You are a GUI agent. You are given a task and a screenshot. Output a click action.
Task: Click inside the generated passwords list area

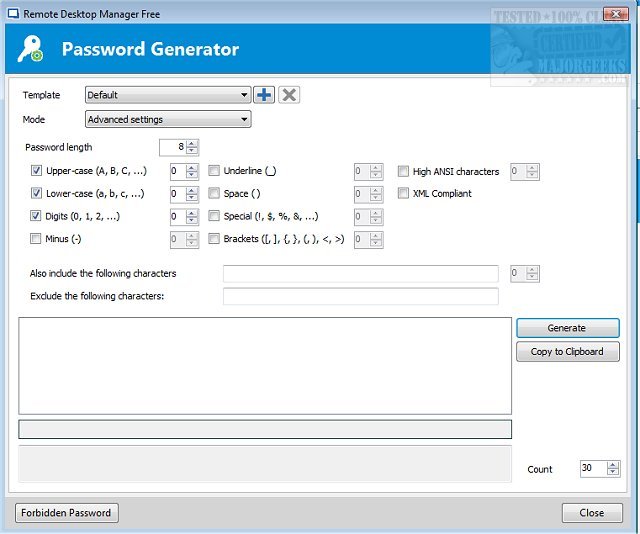tap(265, 366)
